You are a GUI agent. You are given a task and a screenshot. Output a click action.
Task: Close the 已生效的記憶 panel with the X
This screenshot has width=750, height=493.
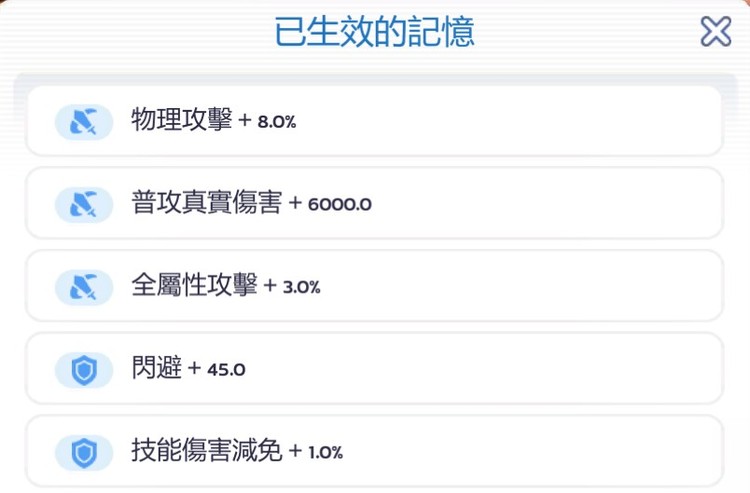coord(715,32)
